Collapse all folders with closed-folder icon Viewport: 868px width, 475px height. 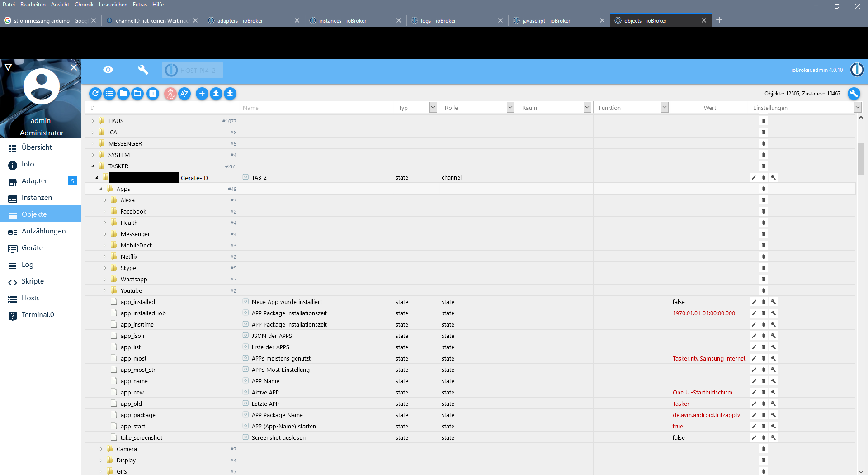tap(123, 94)
